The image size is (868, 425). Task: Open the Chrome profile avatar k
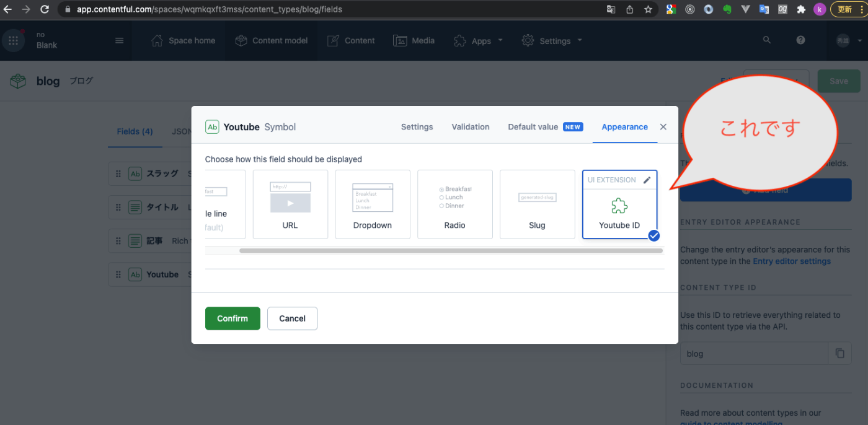click(x=820, y=9)
